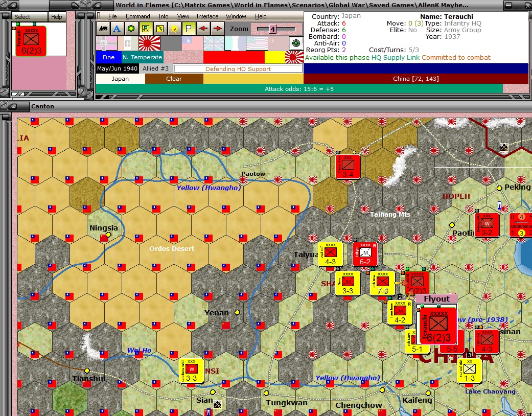
Task: Toggle the white flag toolbar button
Action: (188, 29)
